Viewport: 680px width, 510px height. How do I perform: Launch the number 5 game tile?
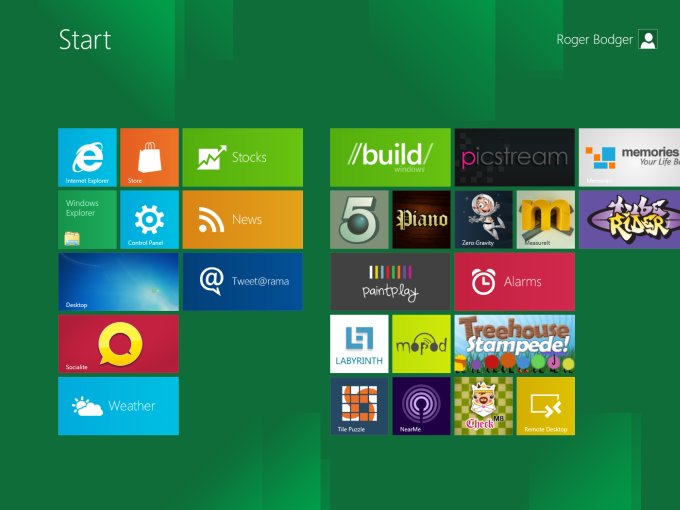(359, 219)
